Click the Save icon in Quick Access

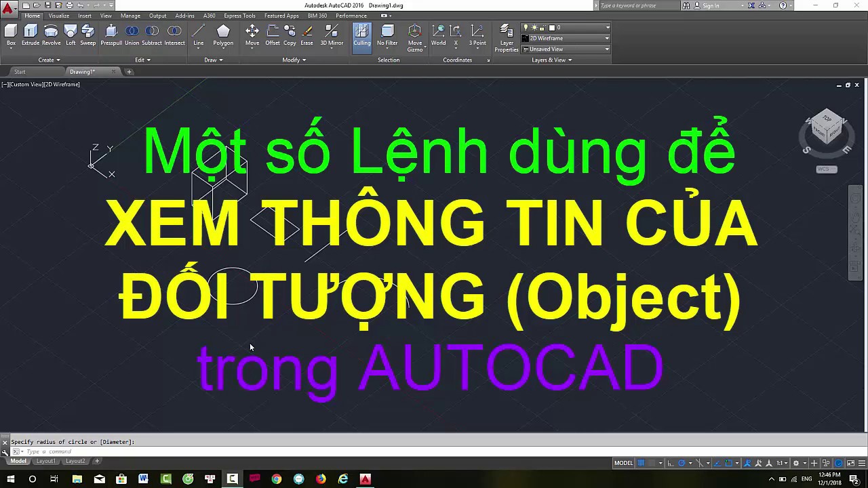tap(47, 5)
